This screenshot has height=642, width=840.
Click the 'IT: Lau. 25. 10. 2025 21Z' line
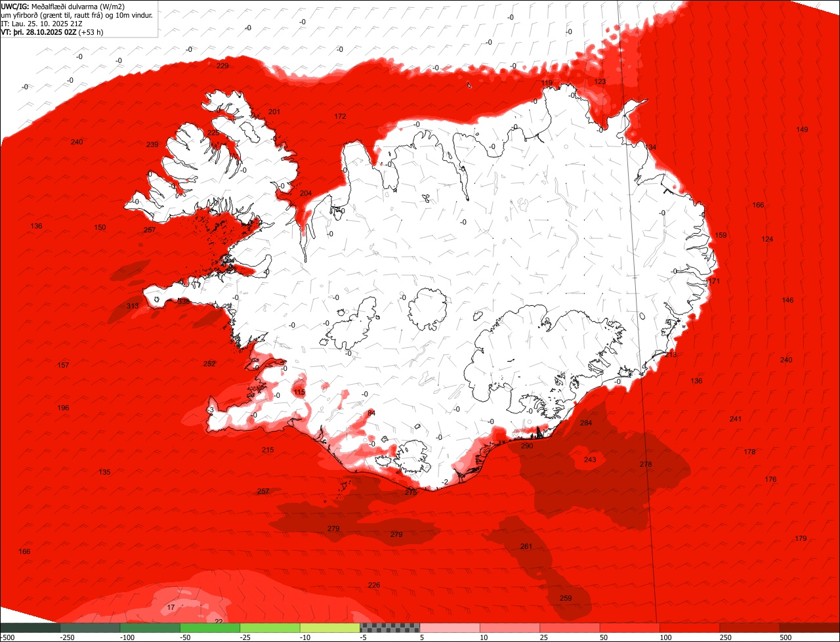[42, 23]
